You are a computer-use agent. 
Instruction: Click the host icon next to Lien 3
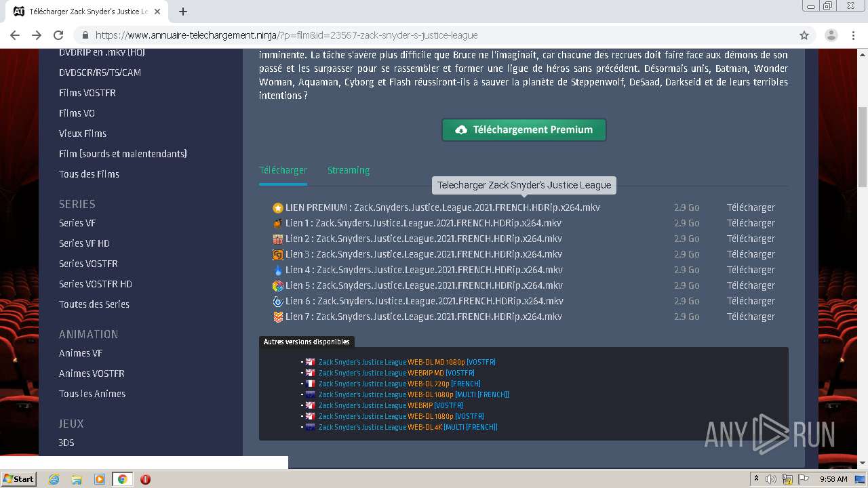tap(277, 255)
